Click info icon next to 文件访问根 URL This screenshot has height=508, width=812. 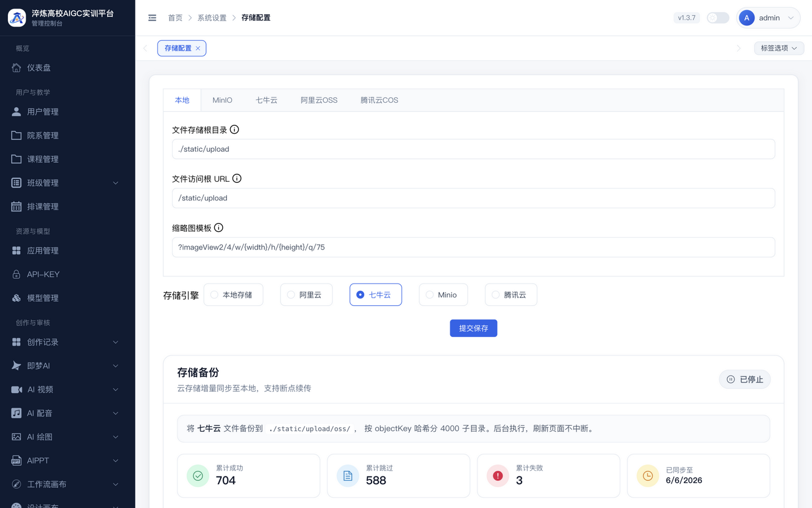237,178
